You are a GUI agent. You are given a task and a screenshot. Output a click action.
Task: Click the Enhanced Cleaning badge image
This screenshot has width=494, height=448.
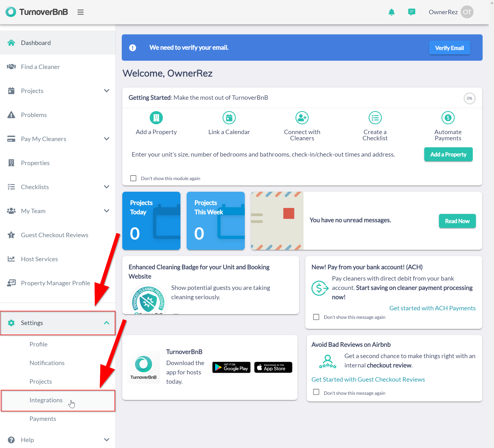tap(148, 300)
